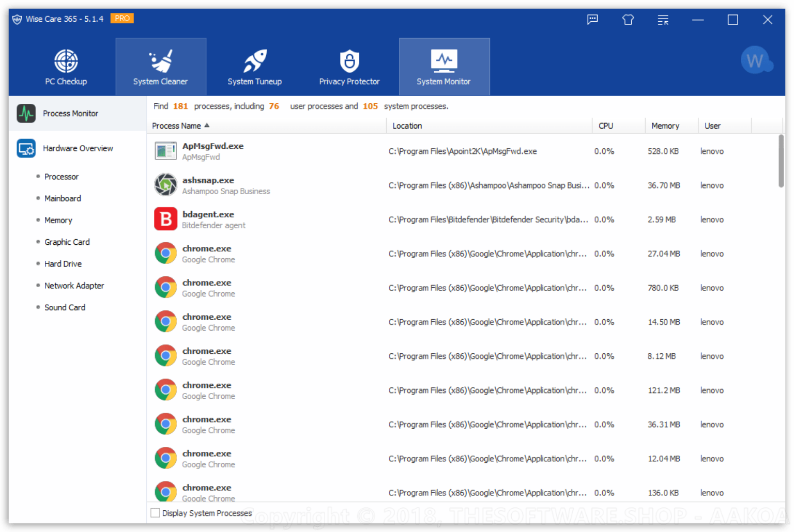Open the Privacy Protector shield icon
The image size is (794, 532).
click(x=349, y=61)
